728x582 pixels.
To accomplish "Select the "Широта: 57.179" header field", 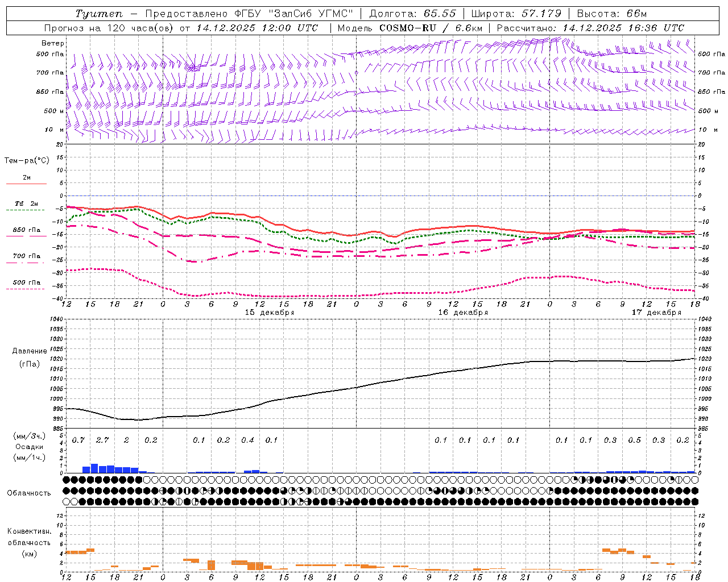I will 516,14.
